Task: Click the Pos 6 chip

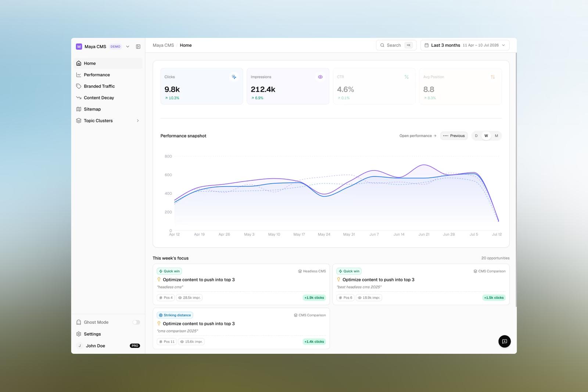Action: [x=345, y=298]
